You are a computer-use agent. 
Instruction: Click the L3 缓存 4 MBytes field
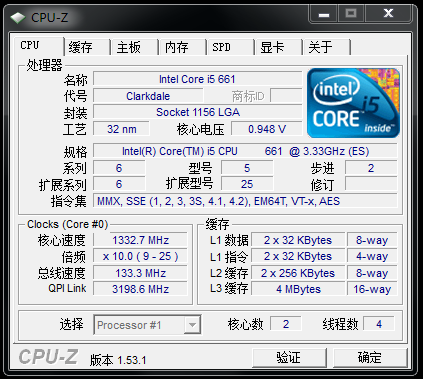pos(298,289)
